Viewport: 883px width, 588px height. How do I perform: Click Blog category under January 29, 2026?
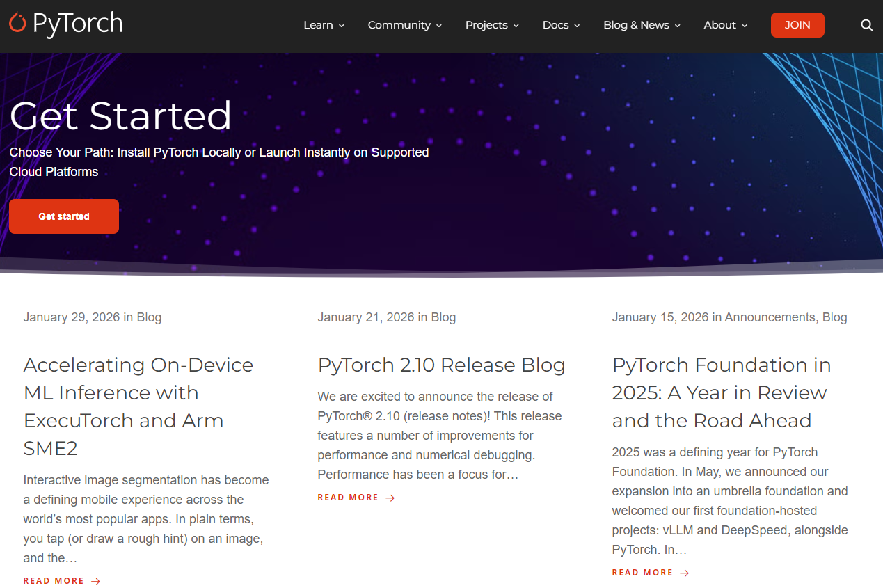(149, 317)
